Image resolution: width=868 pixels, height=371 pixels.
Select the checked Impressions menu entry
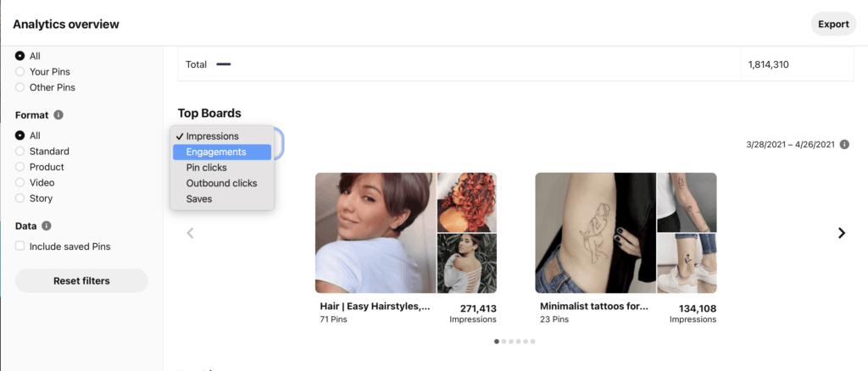point(222,136)
